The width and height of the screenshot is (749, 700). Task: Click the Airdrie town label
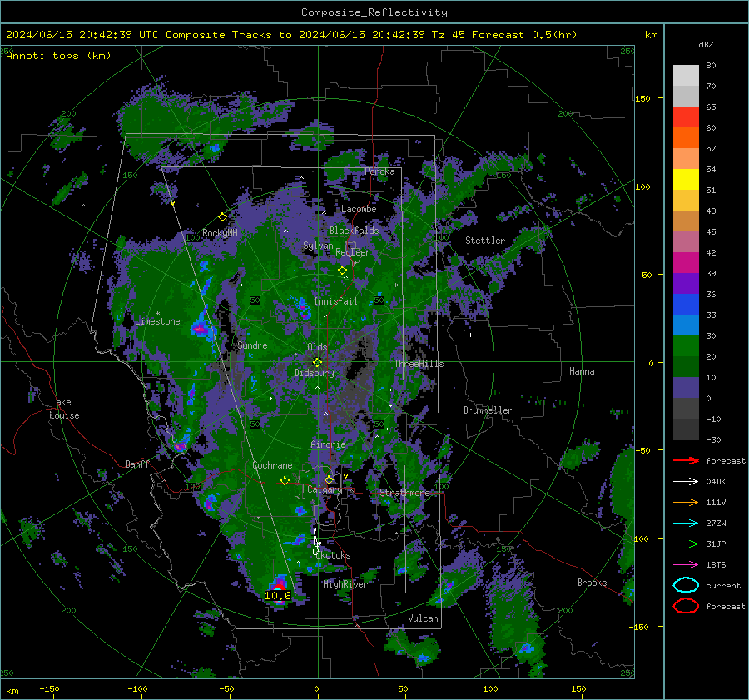click(328, 444)
